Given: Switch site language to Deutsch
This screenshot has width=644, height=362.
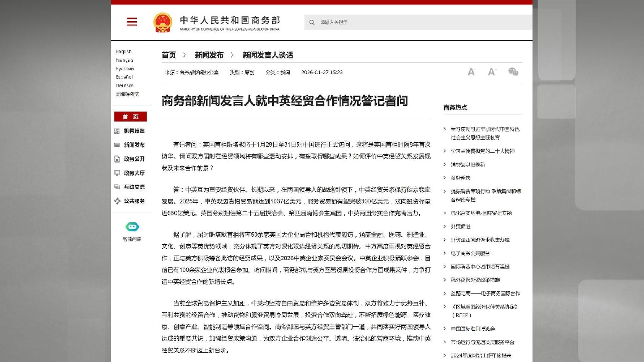Looking at the screenshot, I should (124, 86).
